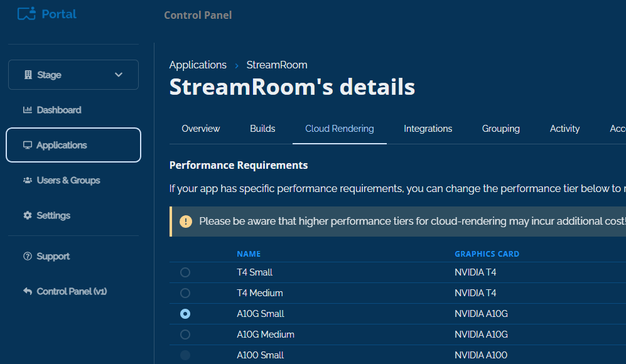Open the Activity tab

tap(564, 129)
